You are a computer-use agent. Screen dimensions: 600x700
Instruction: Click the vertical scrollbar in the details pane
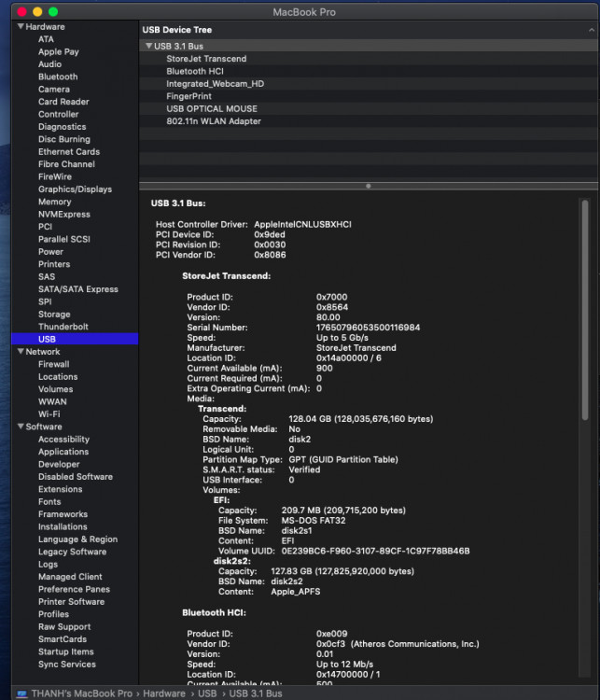pos(585,308)
